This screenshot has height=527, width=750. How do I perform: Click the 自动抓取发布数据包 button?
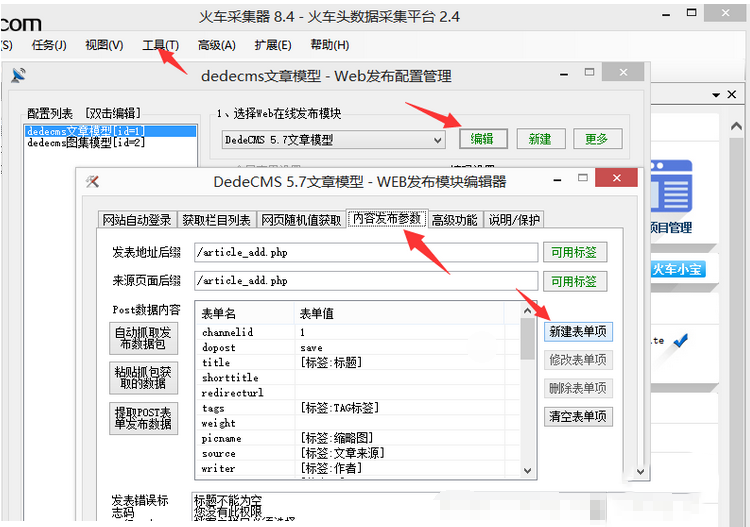pyautogui.click(x=143, y=338)
